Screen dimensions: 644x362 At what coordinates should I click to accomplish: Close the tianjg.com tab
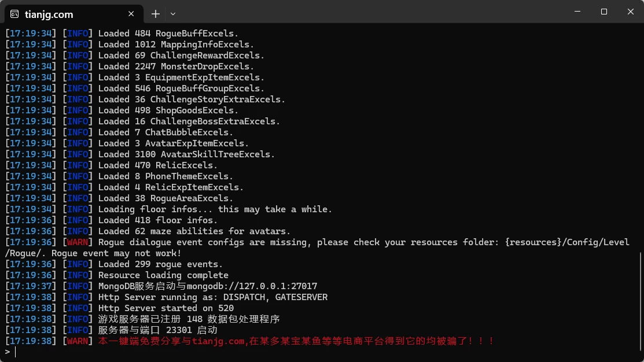[x=131, y=14]
